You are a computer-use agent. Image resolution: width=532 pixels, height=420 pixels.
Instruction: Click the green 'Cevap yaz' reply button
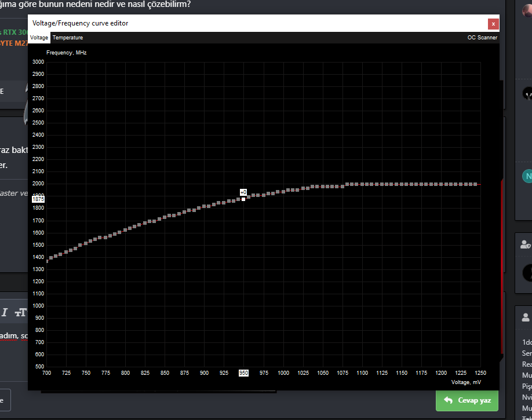pos(467,401)
